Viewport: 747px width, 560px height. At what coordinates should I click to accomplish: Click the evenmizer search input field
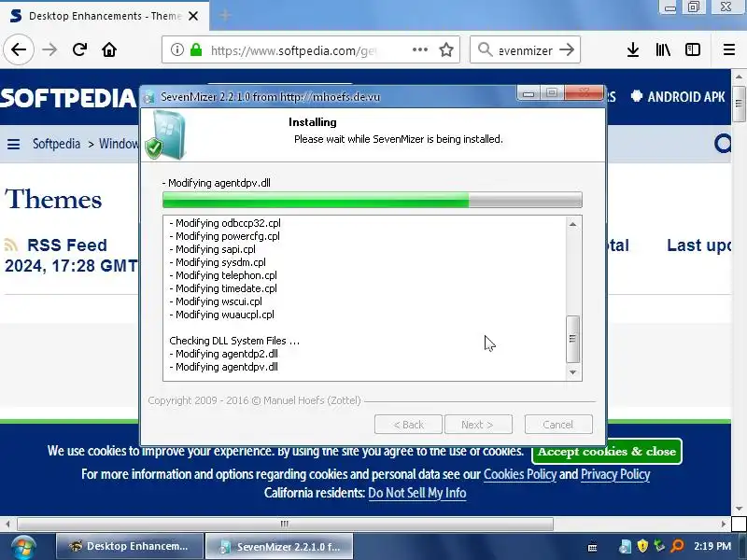[x=525, y=50]
